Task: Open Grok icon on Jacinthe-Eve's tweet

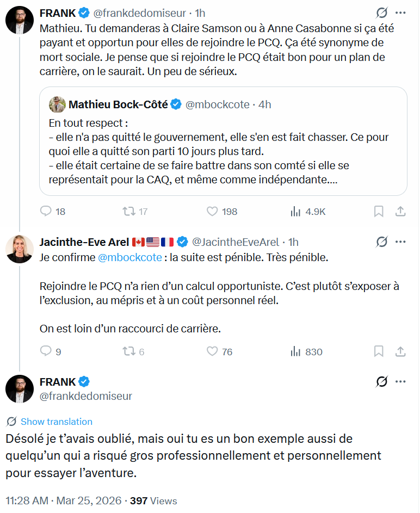Action: (x=382, y=242)
